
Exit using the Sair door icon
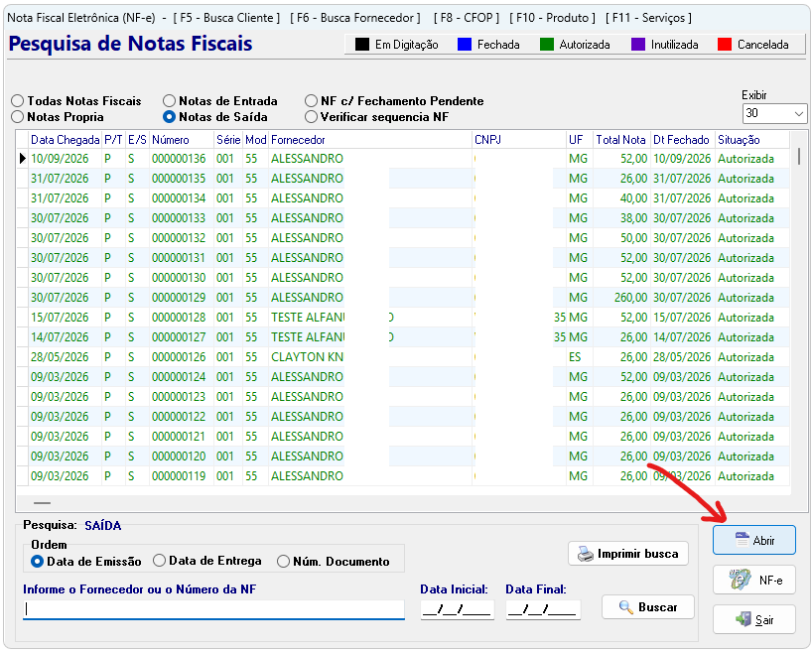pos(744,619)
